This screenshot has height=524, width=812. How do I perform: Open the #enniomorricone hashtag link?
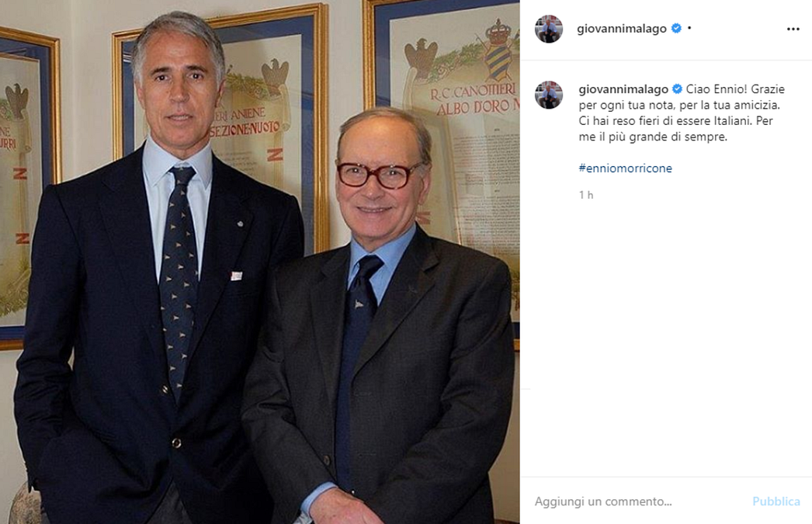coord(625,168)
